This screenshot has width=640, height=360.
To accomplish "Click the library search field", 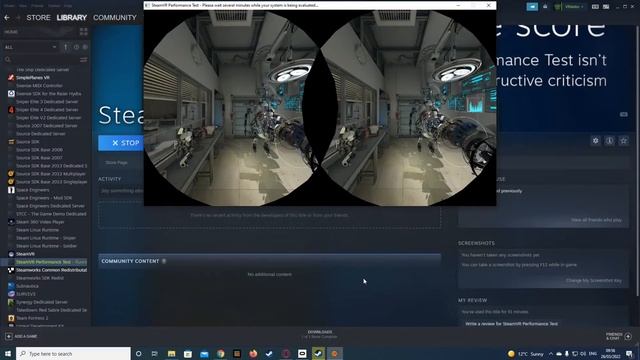I will coord(41,60).
